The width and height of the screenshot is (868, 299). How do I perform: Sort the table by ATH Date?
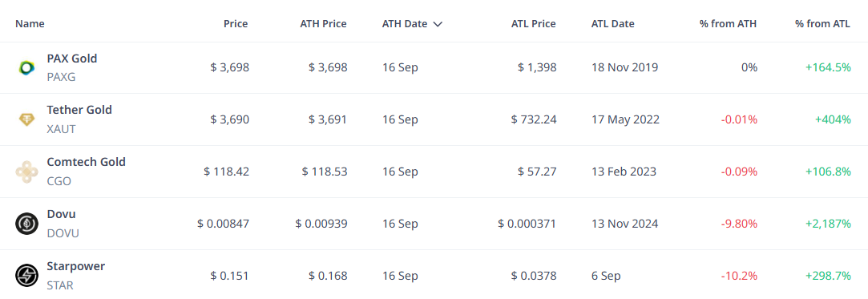[405, 24]
